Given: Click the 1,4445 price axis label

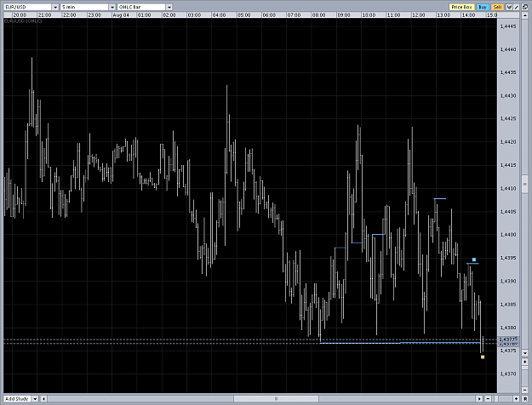Looking at the screenshot, I should 508,26.
